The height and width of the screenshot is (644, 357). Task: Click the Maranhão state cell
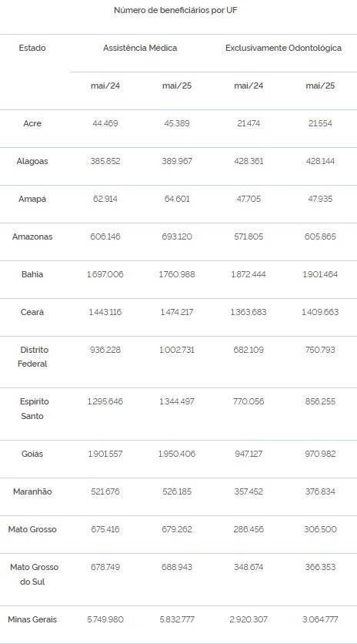pyautogui.click(x=32, y=491)
